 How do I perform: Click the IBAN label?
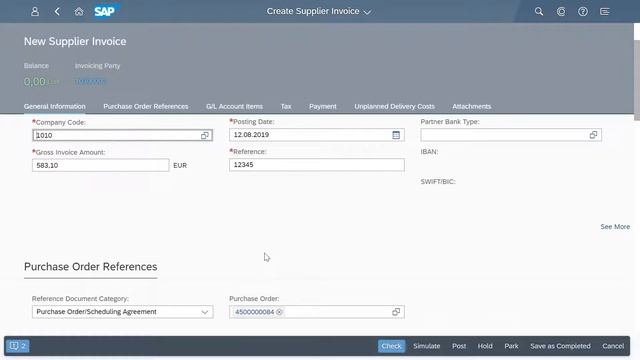429,152
